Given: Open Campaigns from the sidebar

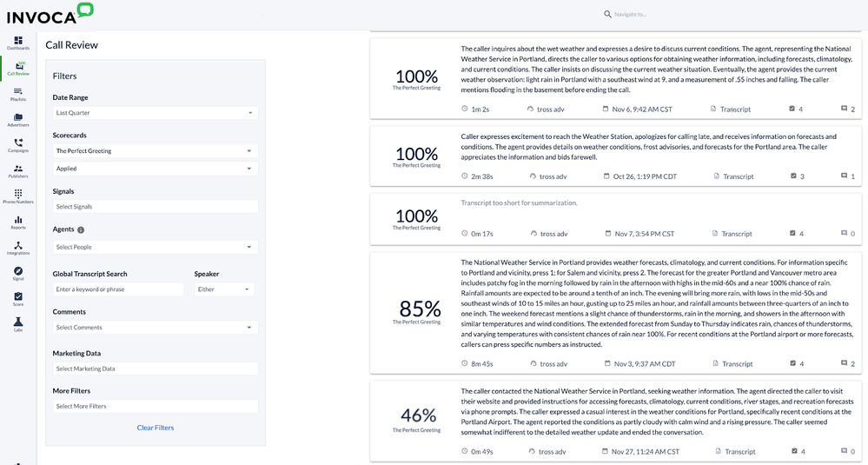Looking at the screenshot, I should pyautogui.click(x=18, y=145).
